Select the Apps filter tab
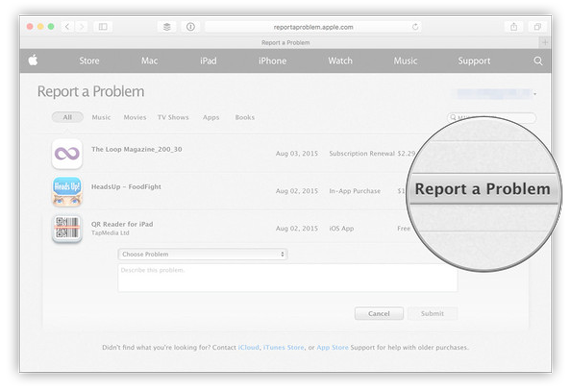Image resolution: width=570 pixels, height=390 pixels. pos(211,117)
